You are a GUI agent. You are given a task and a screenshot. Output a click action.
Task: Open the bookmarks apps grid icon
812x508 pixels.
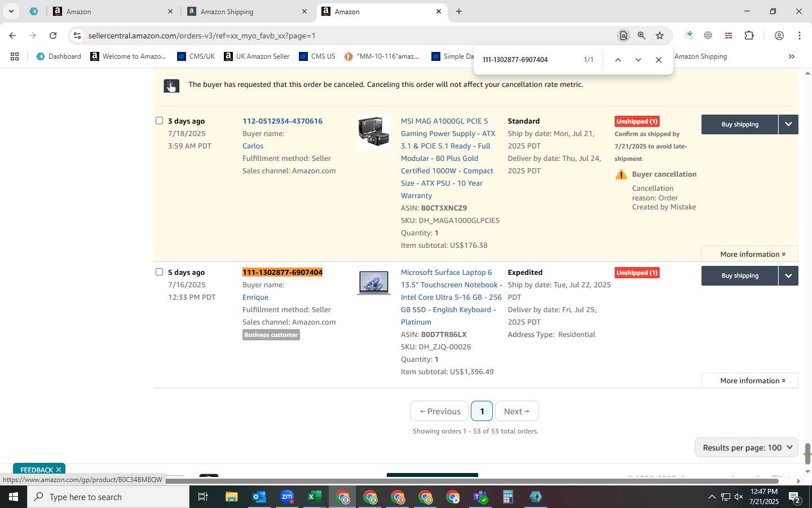(15, 56)
